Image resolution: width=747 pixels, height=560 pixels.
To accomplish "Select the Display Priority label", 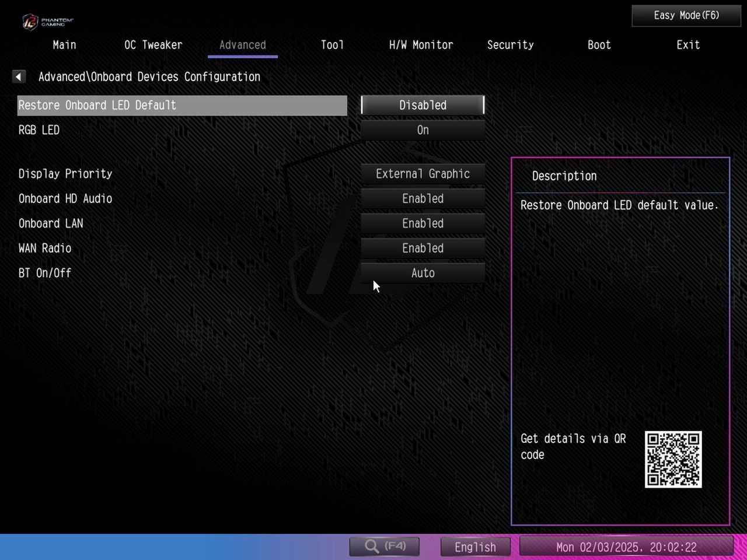I will [x=65, y=174].
